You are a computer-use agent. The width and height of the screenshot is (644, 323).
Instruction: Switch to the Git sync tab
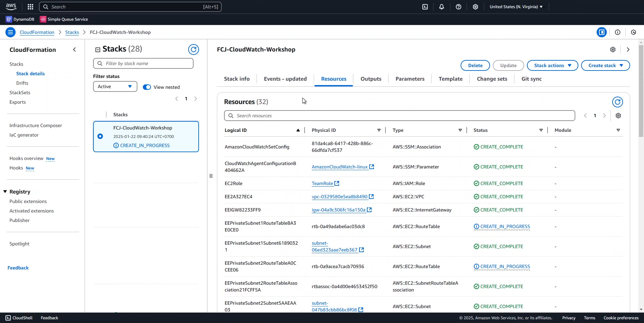pyautogui.click(x=531, y=79)
